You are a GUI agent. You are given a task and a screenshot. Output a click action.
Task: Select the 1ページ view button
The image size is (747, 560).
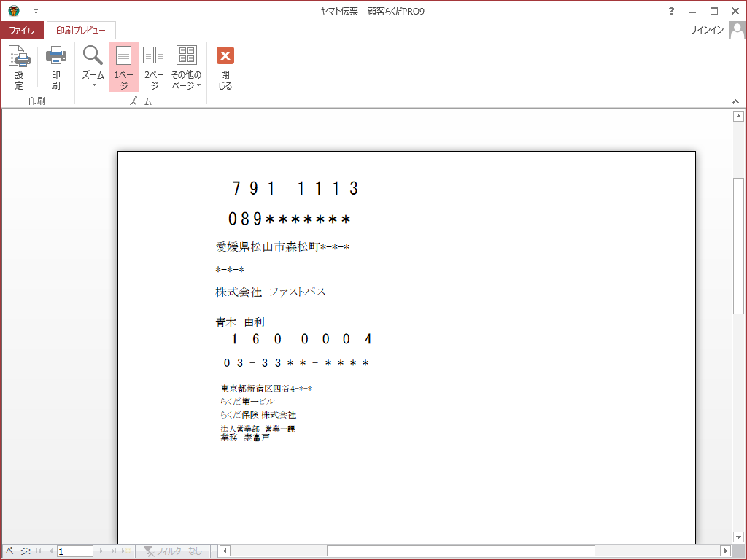click(124, 67)
